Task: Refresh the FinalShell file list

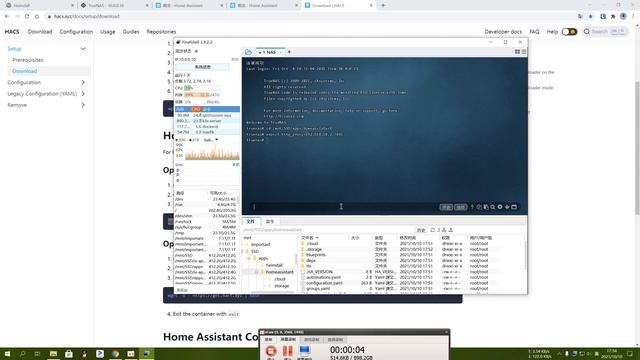Action: point(433,230)
